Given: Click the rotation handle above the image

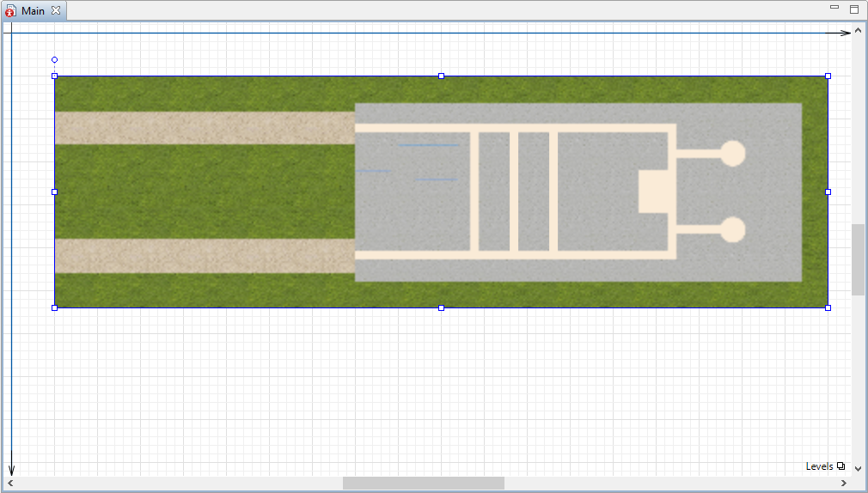Looking at the screenshot, I should coord(54,60).
